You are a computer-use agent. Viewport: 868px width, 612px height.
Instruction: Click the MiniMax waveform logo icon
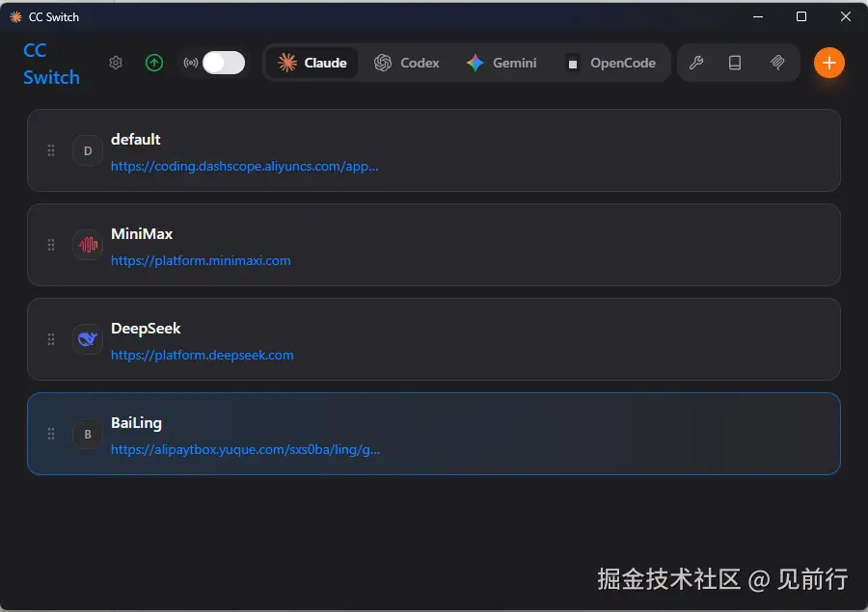coord(88,245)
